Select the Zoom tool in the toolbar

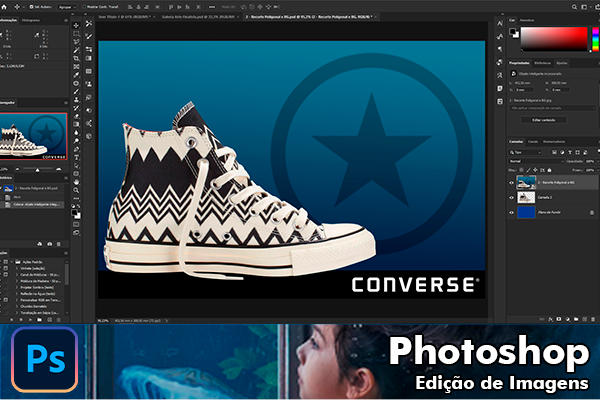coord(76,190)
